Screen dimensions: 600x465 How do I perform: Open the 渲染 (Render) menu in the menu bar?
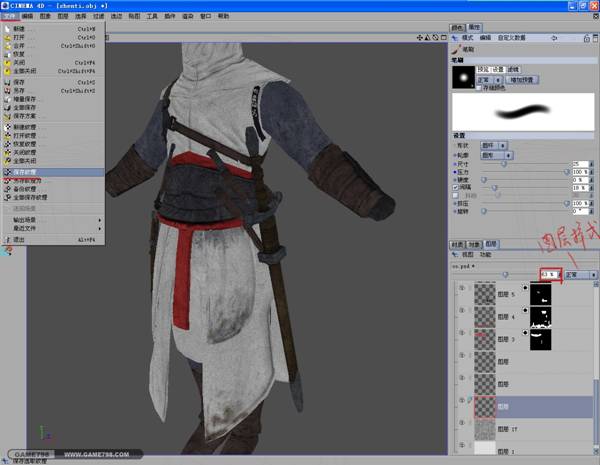[x=188, y=16]
